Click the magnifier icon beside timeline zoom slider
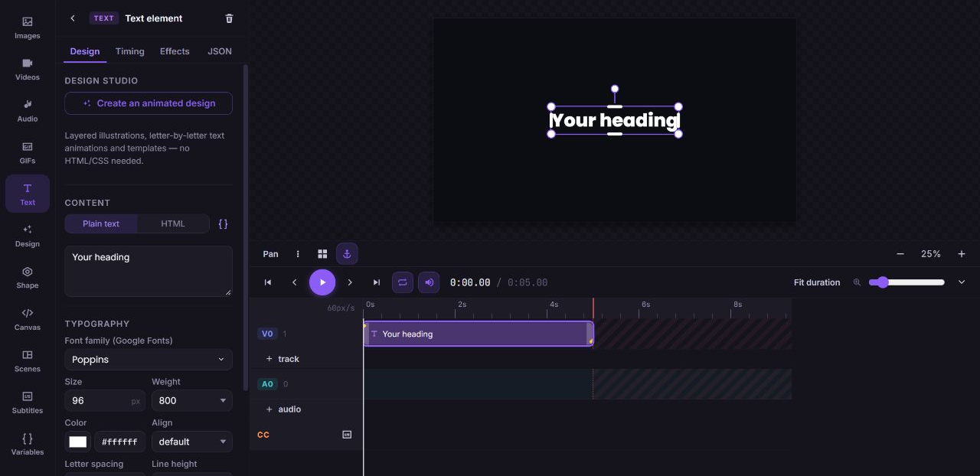Image resolution: width=980 pixels, height=476 pixels. pyautogui.click(x=857, y=282)
